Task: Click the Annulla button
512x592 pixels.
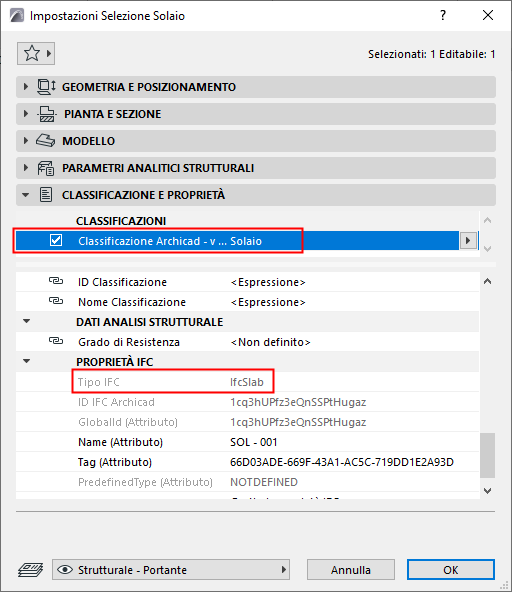Action: (351, 570)
